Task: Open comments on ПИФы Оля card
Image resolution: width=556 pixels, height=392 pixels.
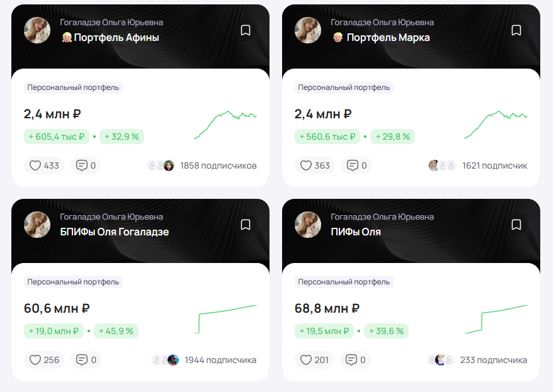Action: tap(357, 360)
